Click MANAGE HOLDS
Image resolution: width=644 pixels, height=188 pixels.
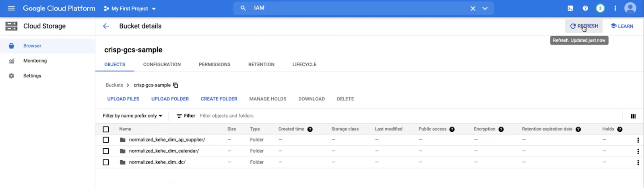(268, 99)
